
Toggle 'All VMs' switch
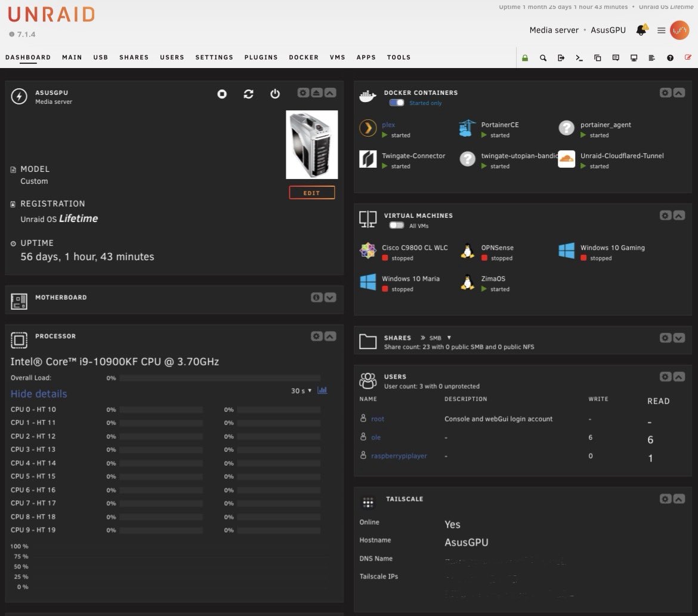[x=397, y=226]
